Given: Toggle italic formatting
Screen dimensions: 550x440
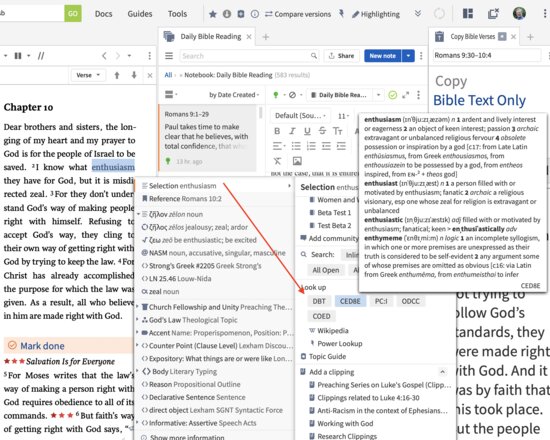Looking at the screenshot, I should [292, 131].
